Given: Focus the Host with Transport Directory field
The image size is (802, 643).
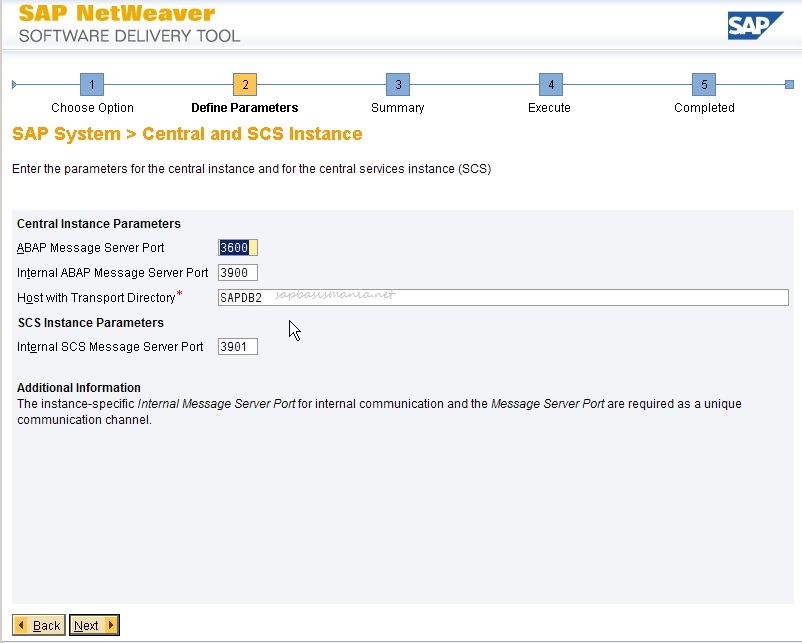Looking at the screenshot, I should tap(503, 298).
